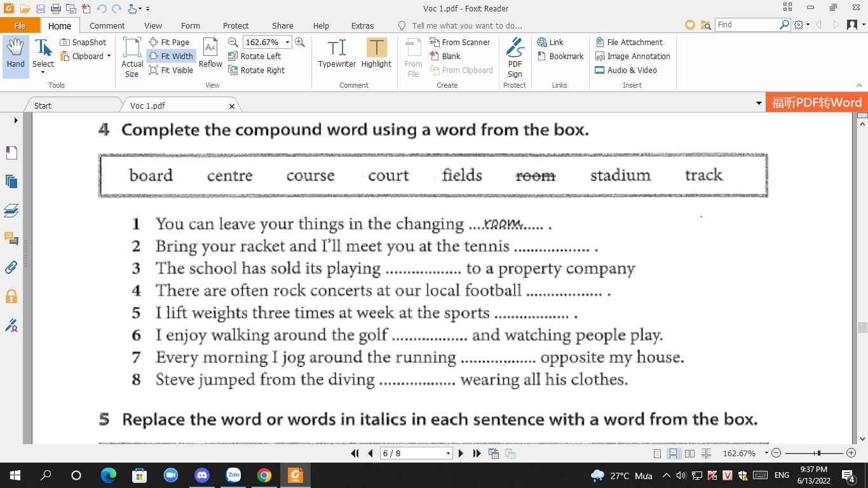Insert a File Attachment

629,42
